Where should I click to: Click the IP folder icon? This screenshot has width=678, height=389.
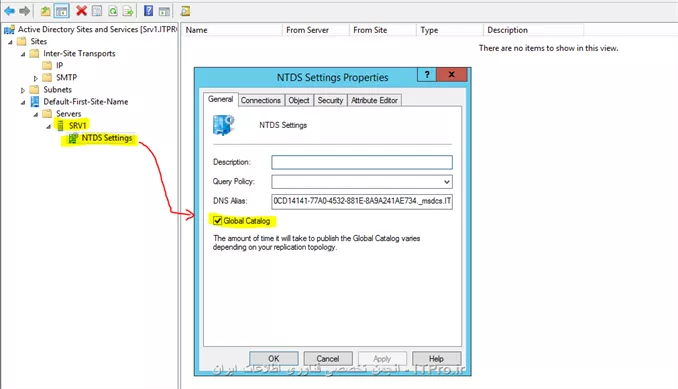(47, 65)
